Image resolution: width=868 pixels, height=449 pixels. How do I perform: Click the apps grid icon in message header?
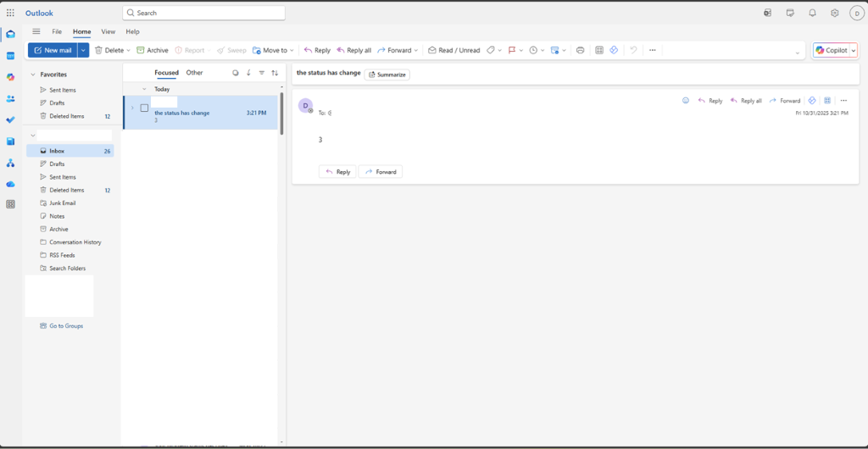827,101
